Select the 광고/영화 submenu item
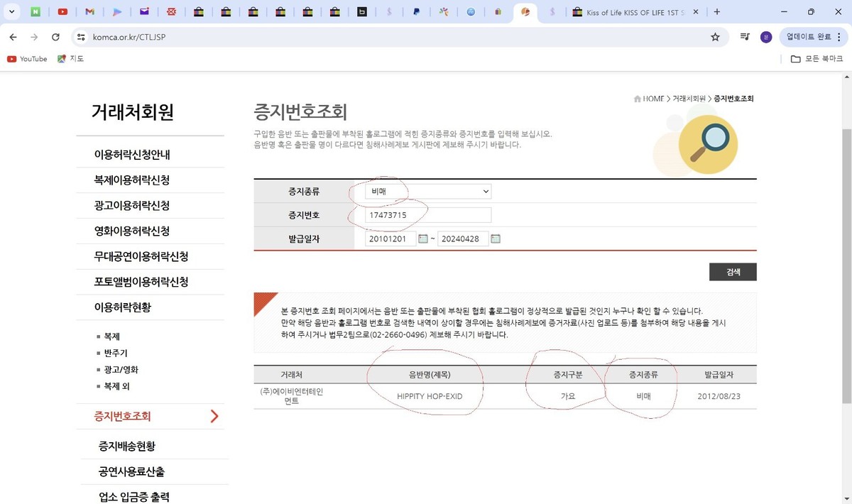Screen dimensions: 852x504 point(121,370)
